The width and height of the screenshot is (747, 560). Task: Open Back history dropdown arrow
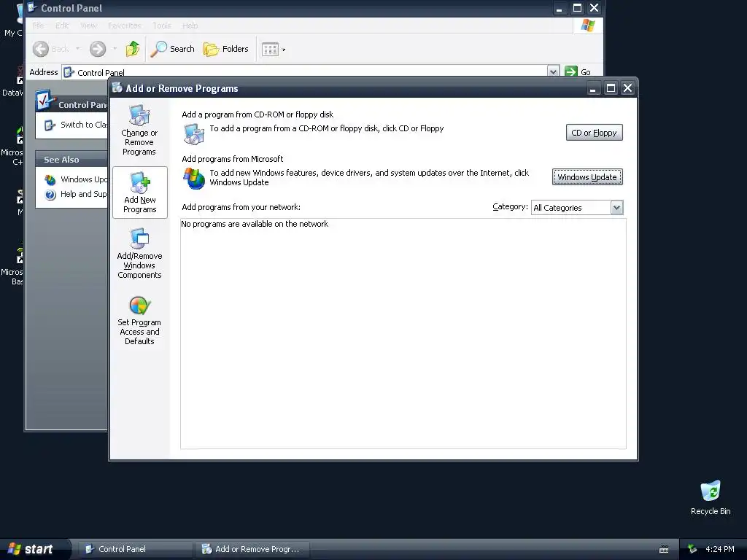point(77,49)
